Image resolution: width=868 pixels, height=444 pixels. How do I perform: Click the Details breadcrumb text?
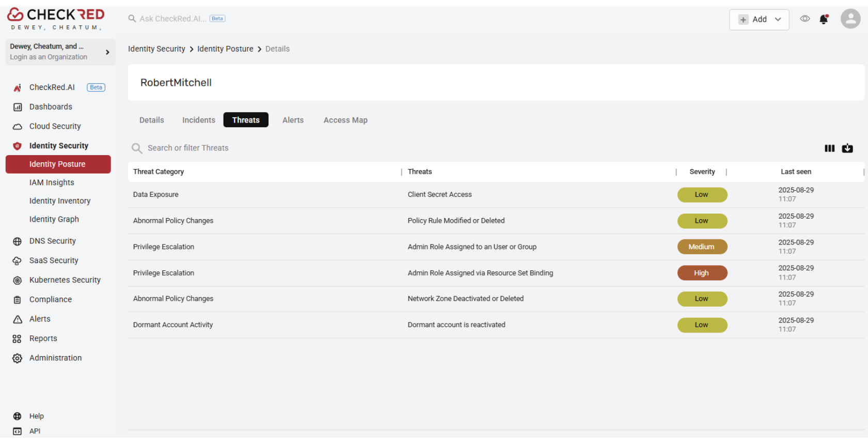pos(277,49)
